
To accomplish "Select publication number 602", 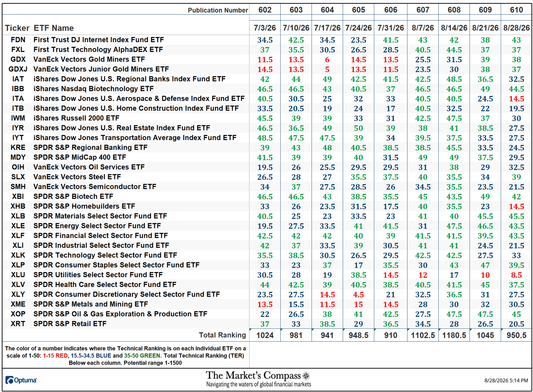I will pos(265,10).
